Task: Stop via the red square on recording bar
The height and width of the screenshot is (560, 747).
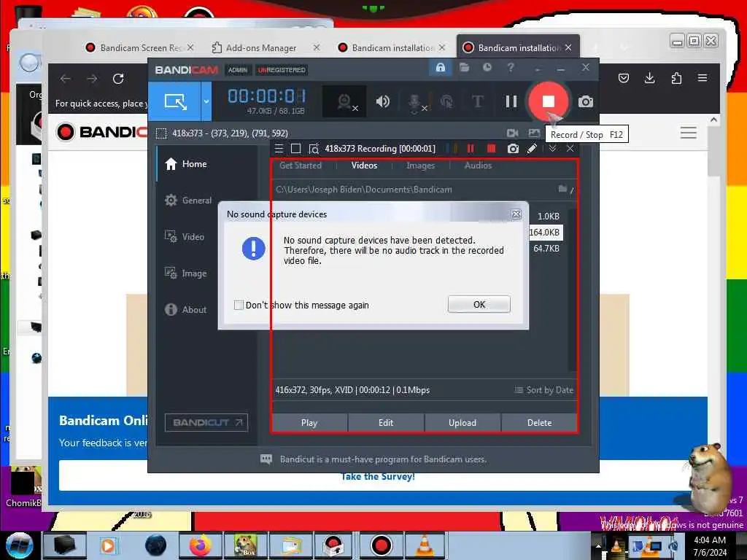Action: tap(491, 149)
